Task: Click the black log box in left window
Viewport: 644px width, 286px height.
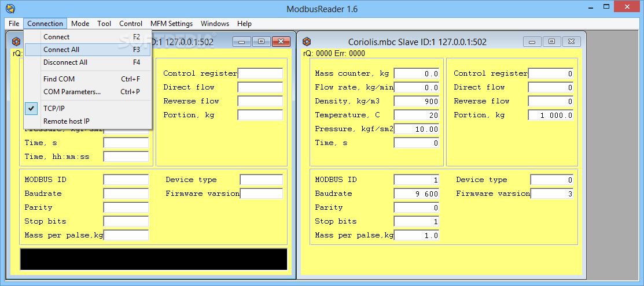Action: pos(153,259)
